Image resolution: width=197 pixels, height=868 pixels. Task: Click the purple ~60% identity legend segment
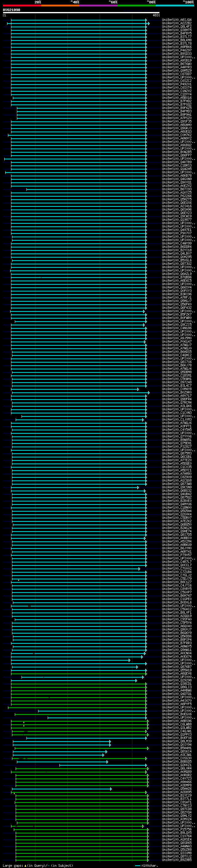coord(99,6)
